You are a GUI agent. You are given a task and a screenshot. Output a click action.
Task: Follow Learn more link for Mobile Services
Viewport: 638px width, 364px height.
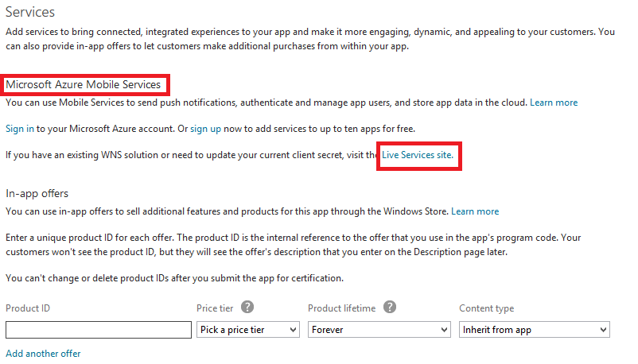pyautogui.click(x=554, y=103)
